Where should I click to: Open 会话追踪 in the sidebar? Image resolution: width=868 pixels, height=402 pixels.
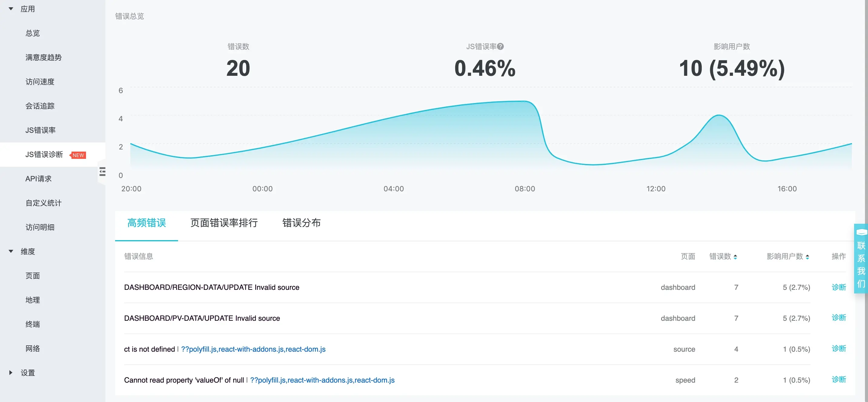point(40,106)
